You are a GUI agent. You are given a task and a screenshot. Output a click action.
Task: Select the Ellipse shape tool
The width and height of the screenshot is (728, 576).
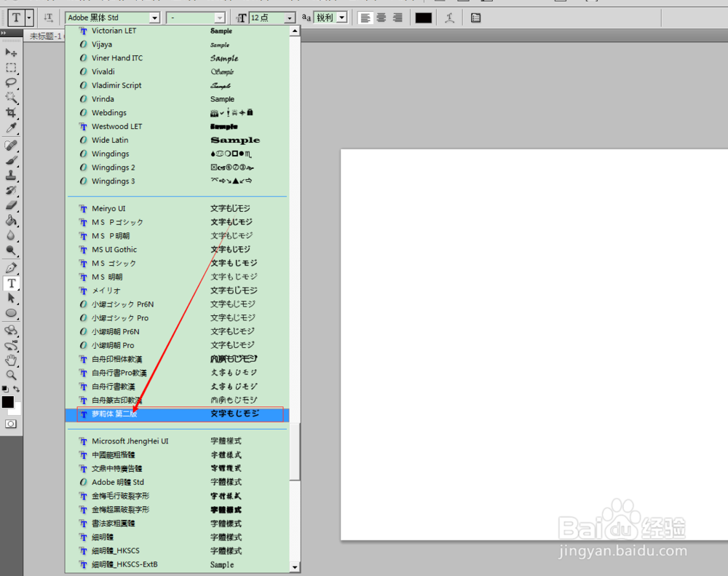[11, 313]
